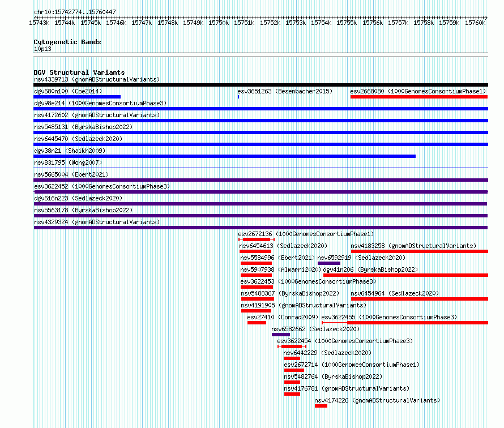Click the red bar under esv2668080
The width and height of the screenshot is (504, 428).
coord(419,97)
